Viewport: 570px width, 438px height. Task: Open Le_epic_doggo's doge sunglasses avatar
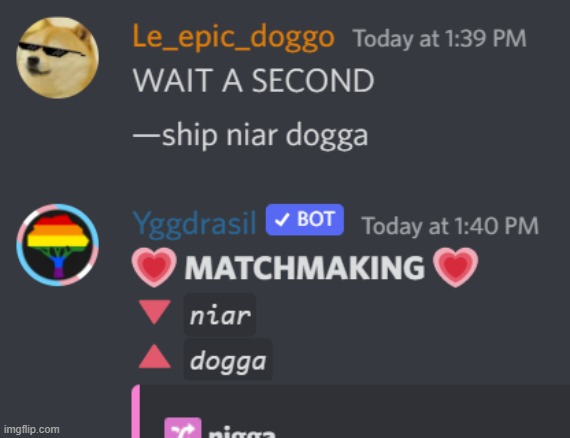point(57,57)
